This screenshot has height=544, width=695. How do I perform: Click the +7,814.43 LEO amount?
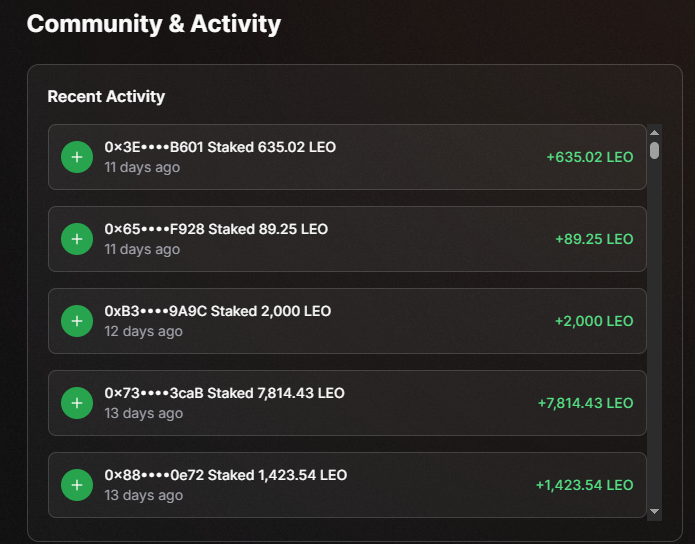[585, 403]
